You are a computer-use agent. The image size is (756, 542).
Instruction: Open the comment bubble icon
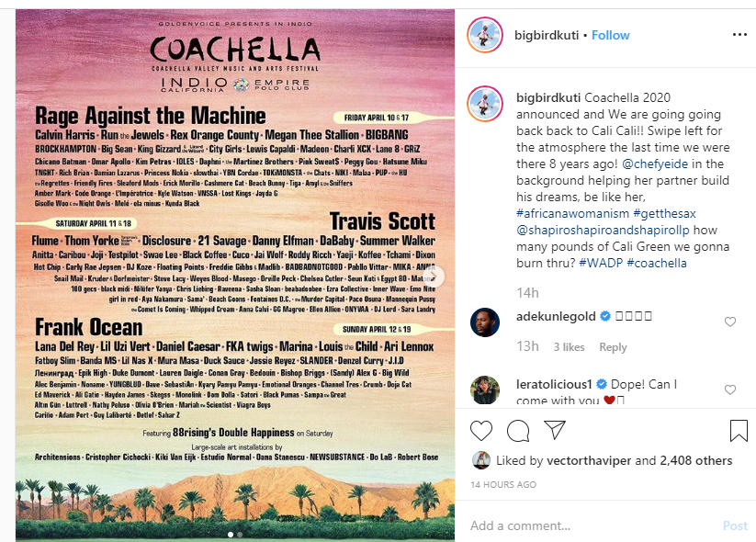point(518,430)
